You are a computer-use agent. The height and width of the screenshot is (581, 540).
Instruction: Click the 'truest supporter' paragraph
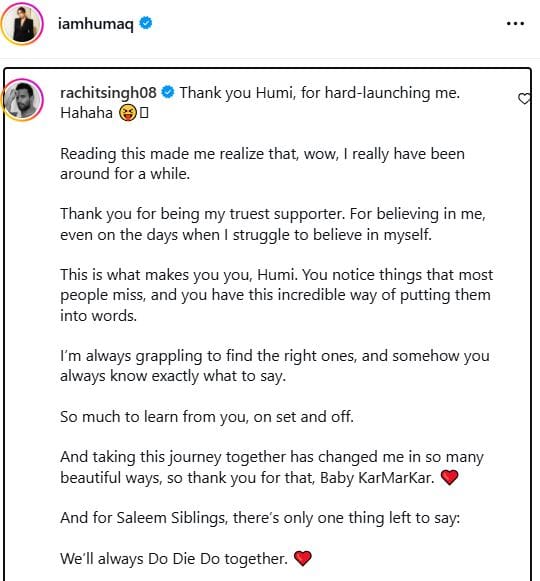click(273, 224)
